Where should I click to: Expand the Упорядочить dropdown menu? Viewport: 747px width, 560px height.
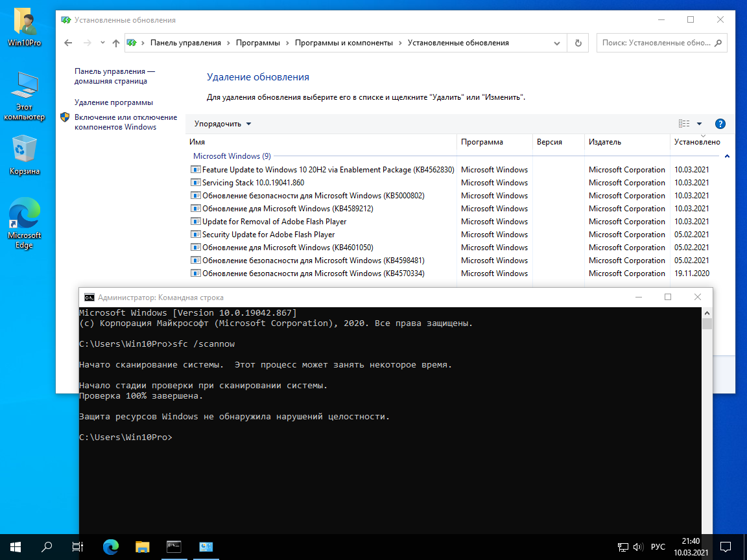[222, 124]
